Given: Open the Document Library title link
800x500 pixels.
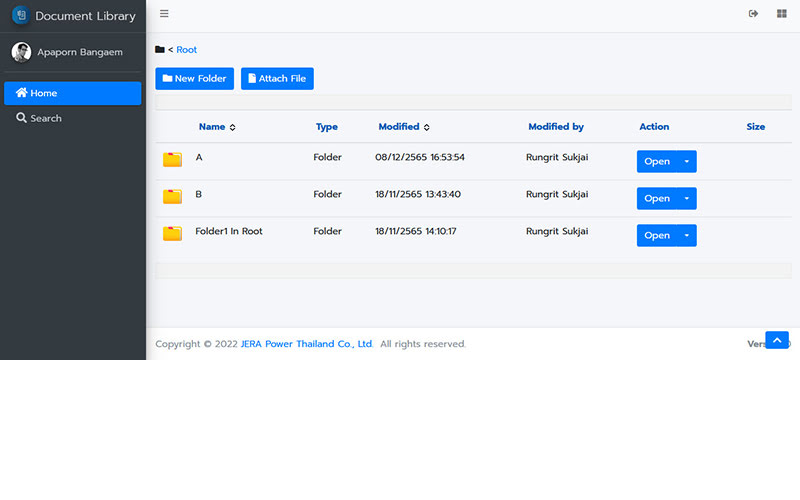Looking at the screenshot, I should tap(85, 16).
